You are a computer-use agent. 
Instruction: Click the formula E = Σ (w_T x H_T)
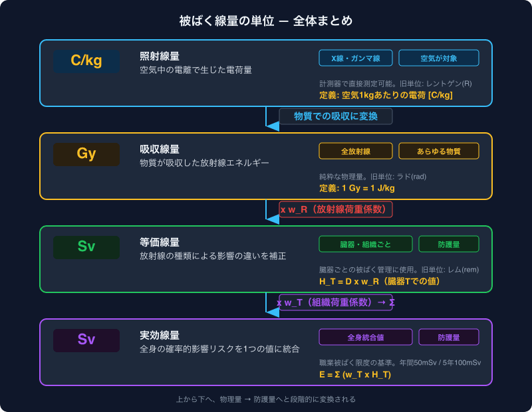[355, 374]
